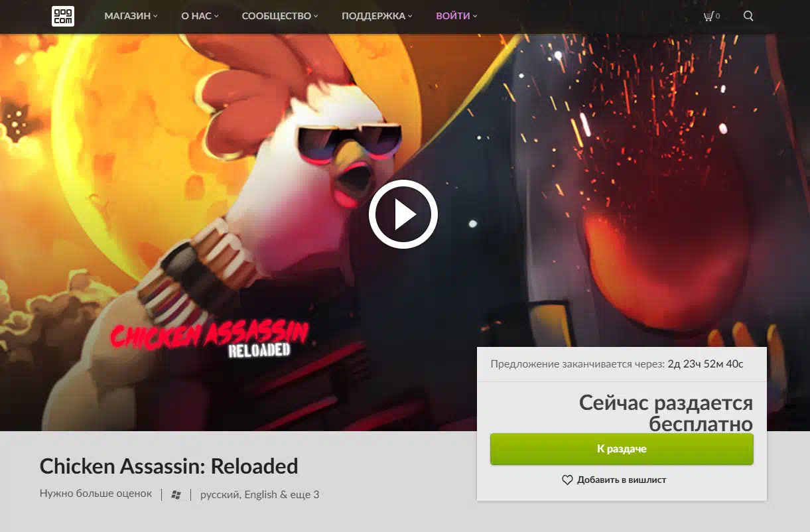Click Добавить в вишлист link
Viewport: 810px width, 532px height.
coord(622,480)
